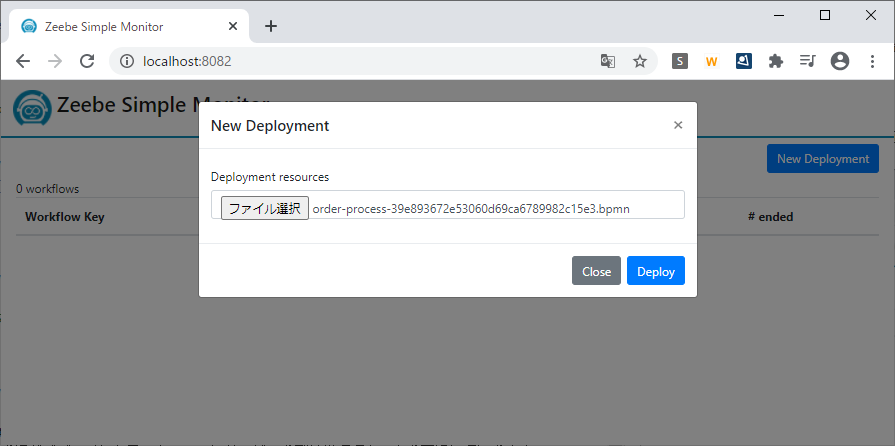Screen dimensions: 895x446
Task: Click the Deploy button
Action: tap(656, 271)
